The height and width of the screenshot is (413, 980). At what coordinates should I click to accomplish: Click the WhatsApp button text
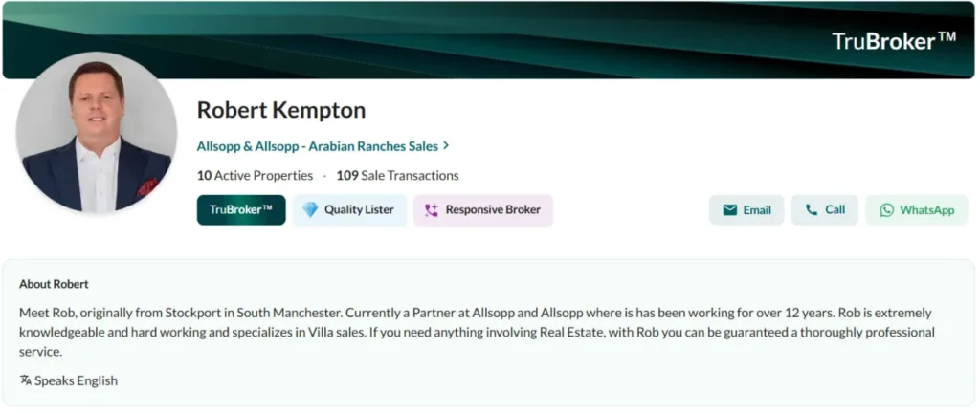926,210
